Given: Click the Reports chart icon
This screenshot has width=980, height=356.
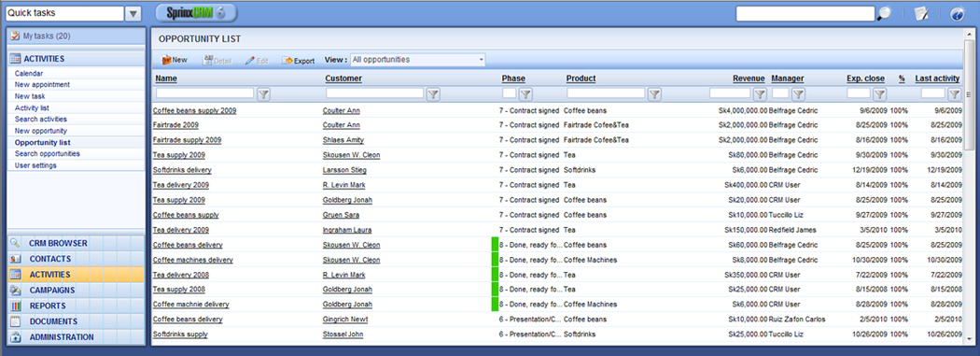Looking at the screenshot, I should click(16, 306).
